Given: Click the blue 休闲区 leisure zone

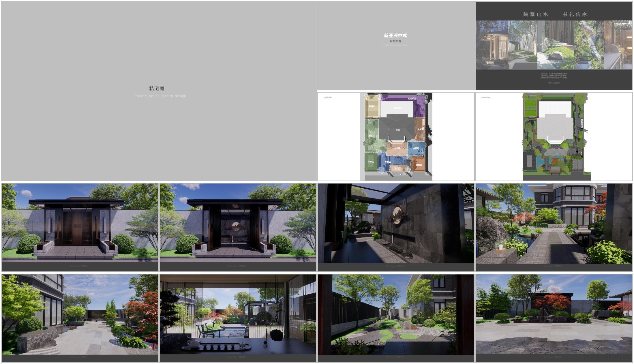Looking at the screenshot, I should click(x=416, y=148).
